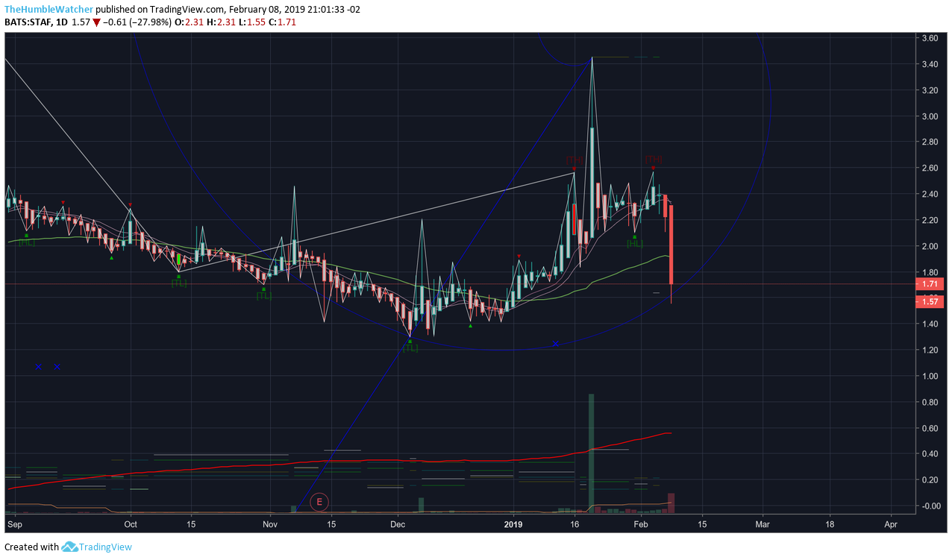The height and width of the screenshot is (560, 952).
Task: Click the Feb label on time axis
Action: coord(640,524)
